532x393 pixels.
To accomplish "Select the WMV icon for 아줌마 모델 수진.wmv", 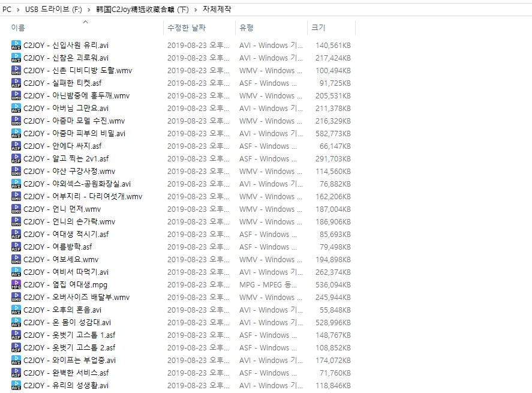I will tap(16, 121).
